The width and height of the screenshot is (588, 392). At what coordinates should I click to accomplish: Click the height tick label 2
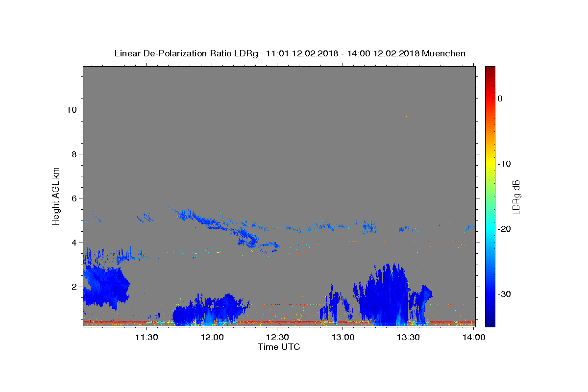pyautogui.click(x=73, y=286)
